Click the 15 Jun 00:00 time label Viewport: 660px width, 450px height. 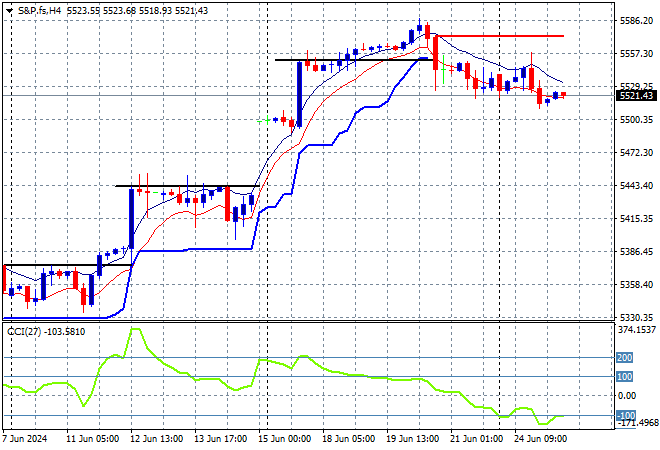285,439
